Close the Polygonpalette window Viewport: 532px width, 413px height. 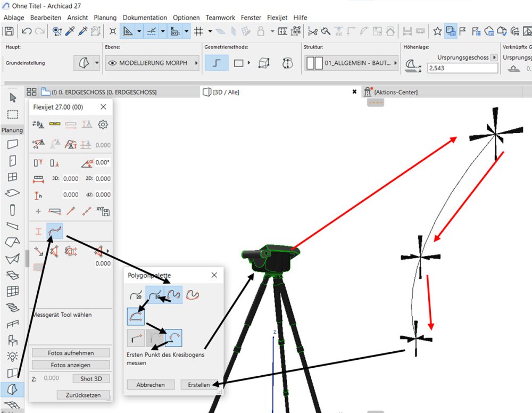click(214, 275)
